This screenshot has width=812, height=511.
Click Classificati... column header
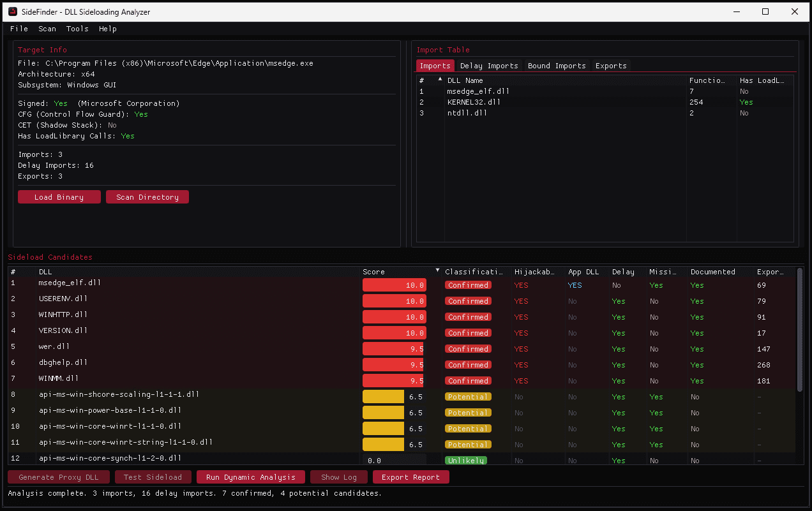coord(473,272)
